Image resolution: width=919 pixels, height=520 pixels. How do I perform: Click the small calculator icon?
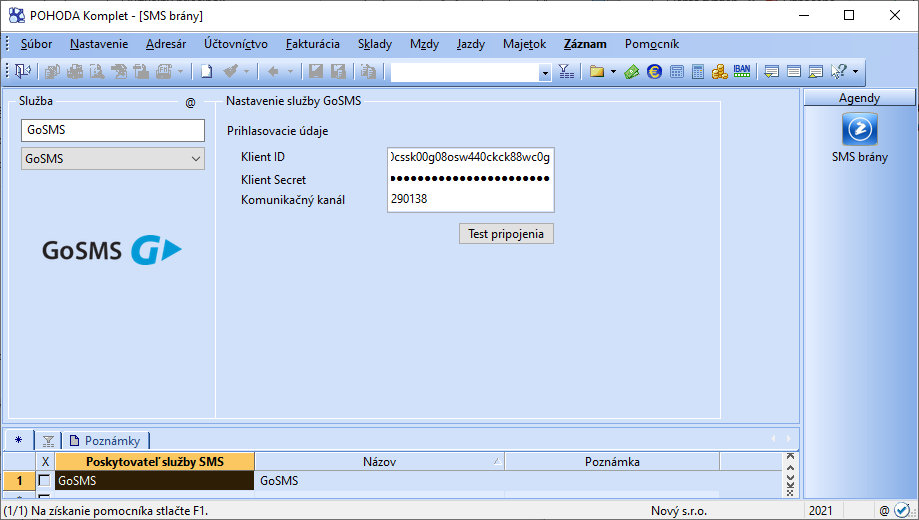point(676,72)
